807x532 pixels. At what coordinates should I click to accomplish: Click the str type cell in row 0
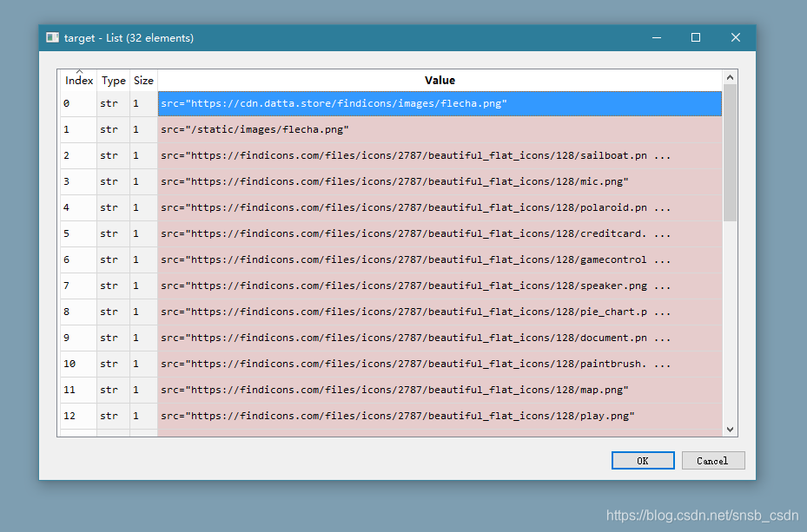click(113, 103)
